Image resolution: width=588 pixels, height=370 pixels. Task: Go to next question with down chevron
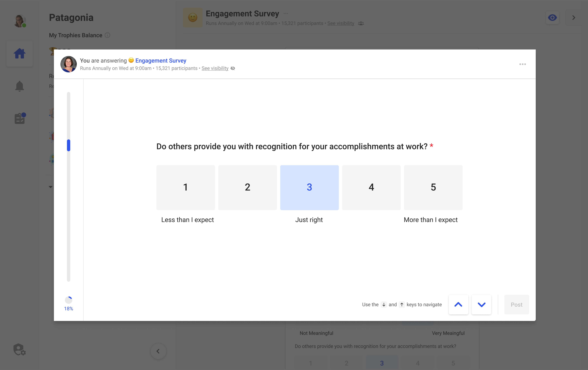pos(481,304)
